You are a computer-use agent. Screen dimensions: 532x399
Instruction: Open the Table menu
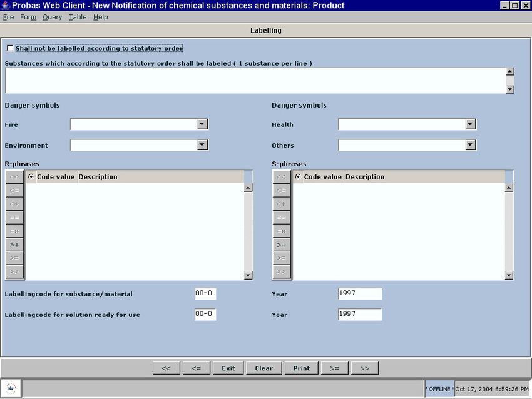click(78, 17)
